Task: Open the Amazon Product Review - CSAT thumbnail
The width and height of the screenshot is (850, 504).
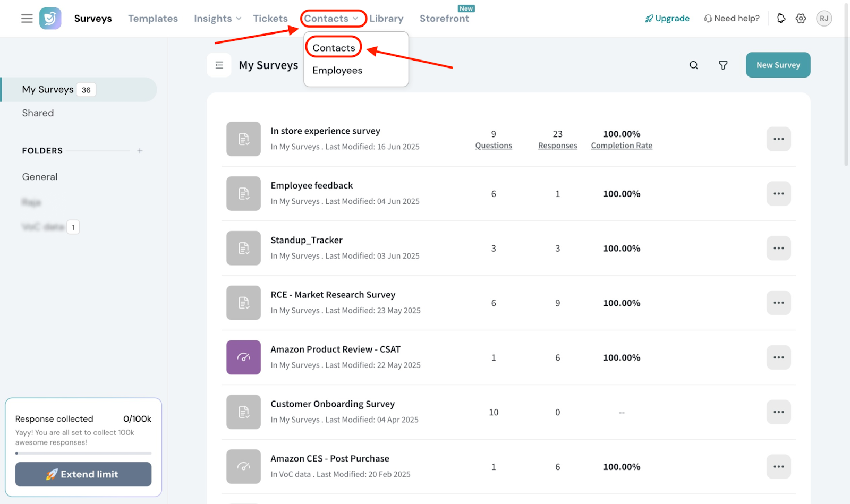Action: [243, 357]
